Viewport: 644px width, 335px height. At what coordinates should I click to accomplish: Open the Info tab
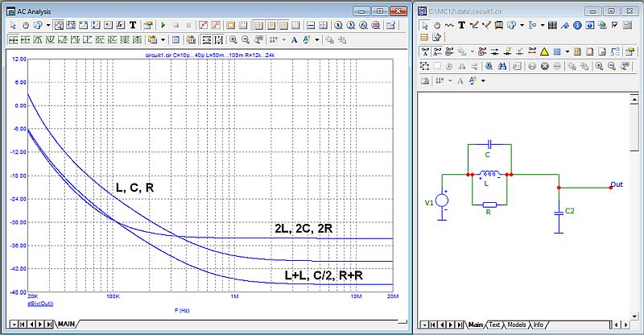(x=539, y=325)
